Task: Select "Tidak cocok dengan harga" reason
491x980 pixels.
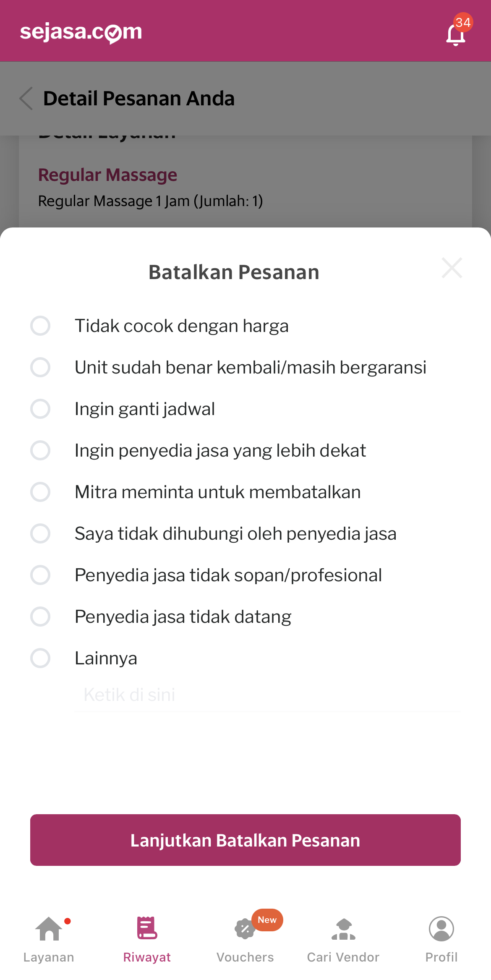Action: click(40, 326)
